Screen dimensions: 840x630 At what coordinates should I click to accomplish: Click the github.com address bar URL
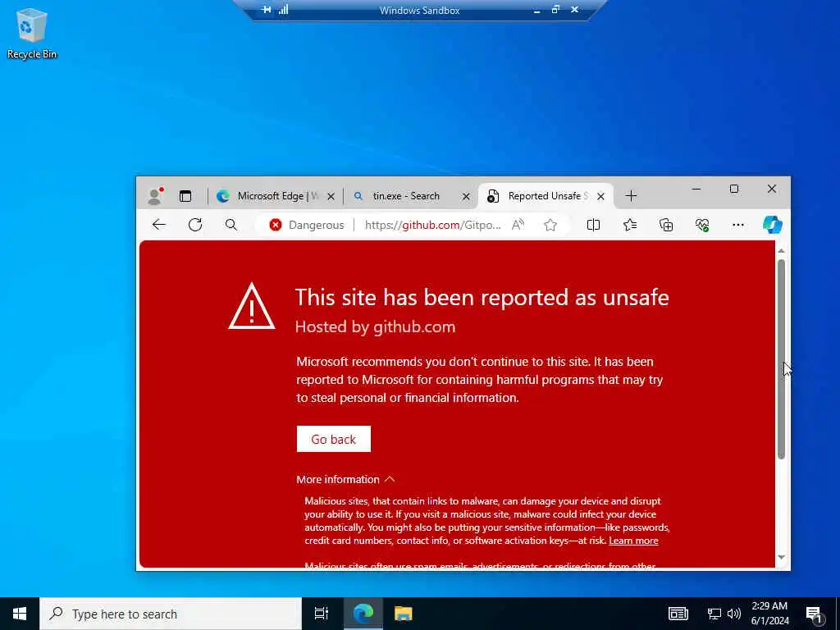pos(433,225)
